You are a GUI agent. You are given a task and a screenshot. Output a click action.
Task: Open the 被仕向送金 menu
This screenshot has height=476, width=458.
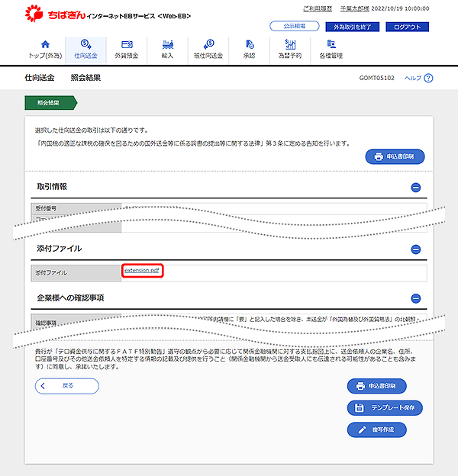(208, 50)
